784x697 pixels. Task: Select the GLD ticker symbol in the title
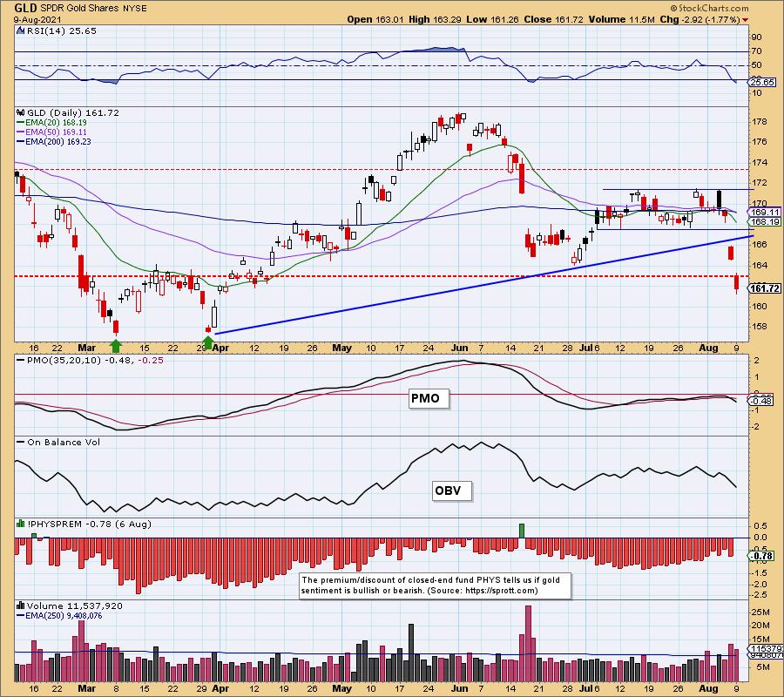point(24,8)
